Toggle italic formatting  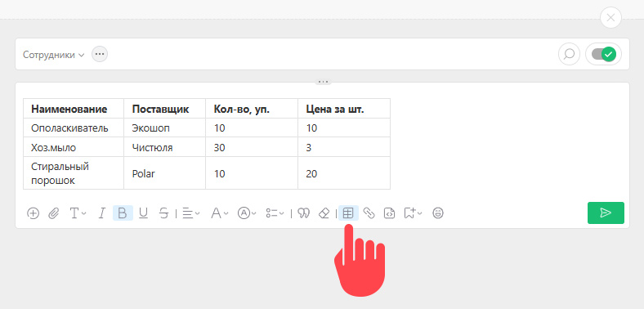(102, 213)
